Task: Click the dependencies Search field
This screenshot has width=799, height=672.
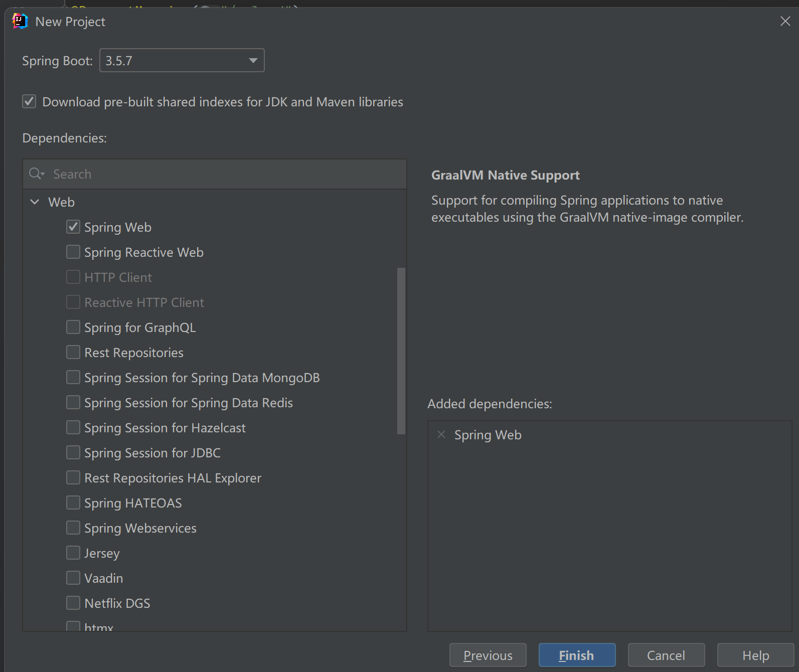Action: (215, 174)
